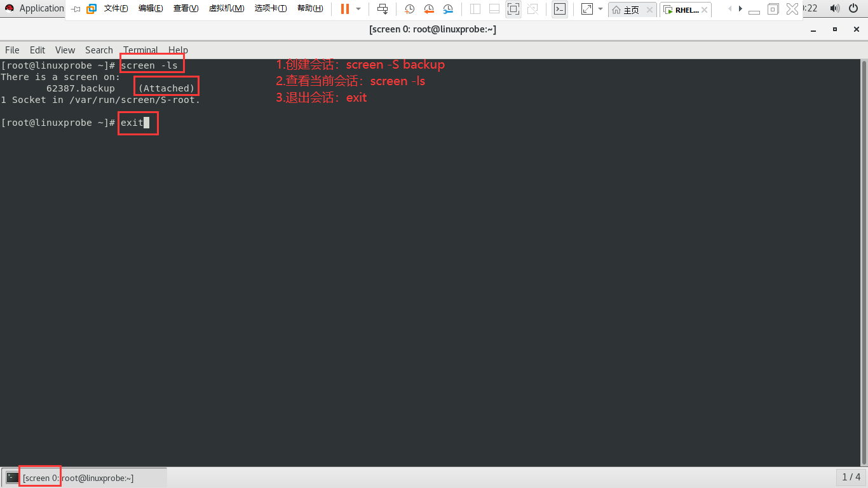Open the console view icon
868x488 pixels.
click(x=559, y=9)
